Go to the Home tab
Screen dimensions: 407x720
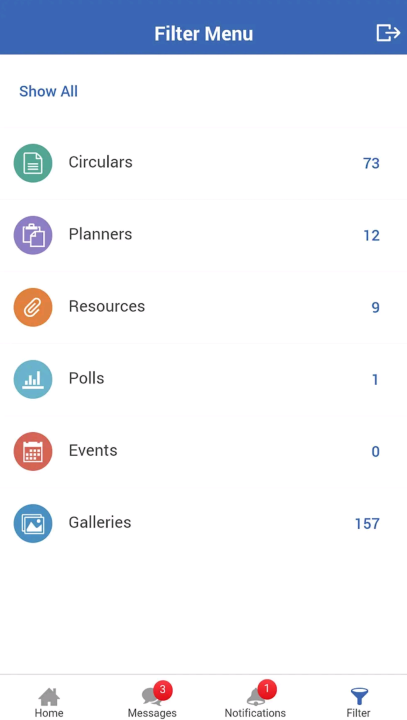(49, 703)
